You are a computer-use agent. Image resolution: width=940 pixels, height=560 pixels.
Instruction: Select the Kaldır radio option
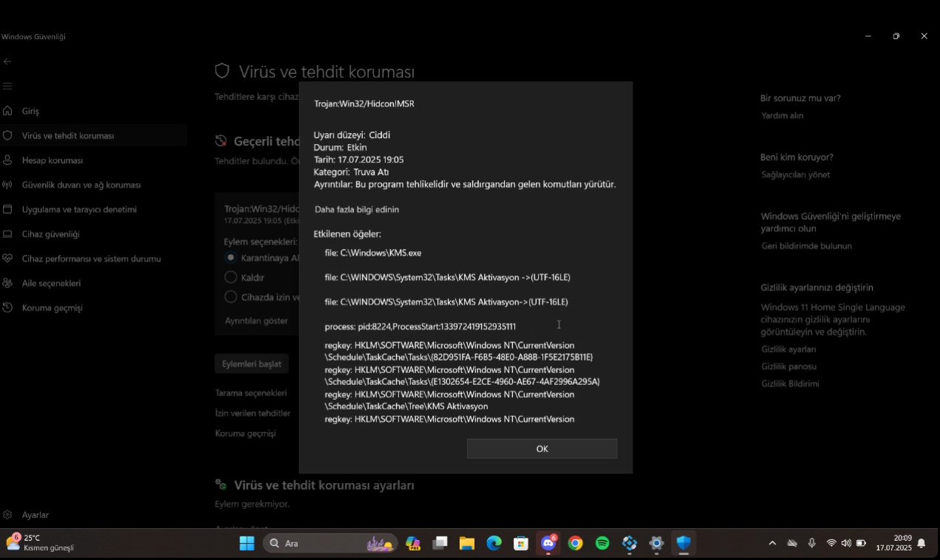(231, 277)
